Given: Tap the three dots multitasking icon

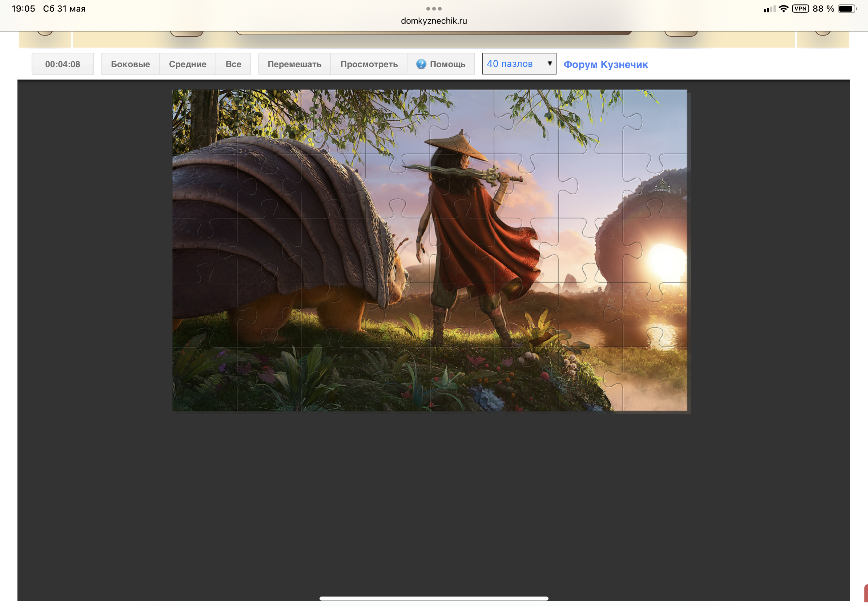Looking at the screenshot, I should (x=434, y=8).
